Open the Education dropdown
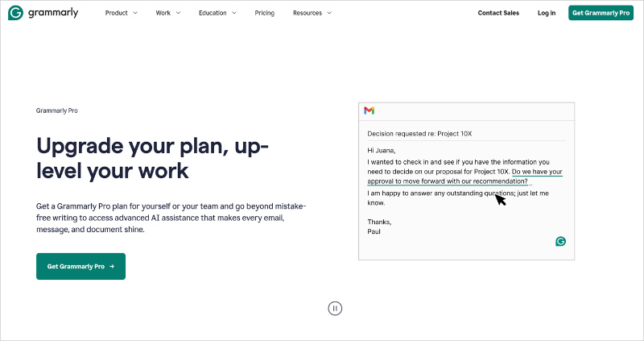644x341 pixels. point(217,13)
